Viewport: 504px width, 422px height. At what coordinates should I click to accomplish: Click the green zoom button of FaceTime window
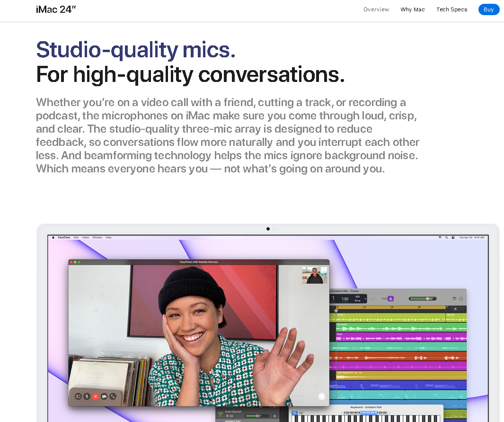tap(79, 262)
